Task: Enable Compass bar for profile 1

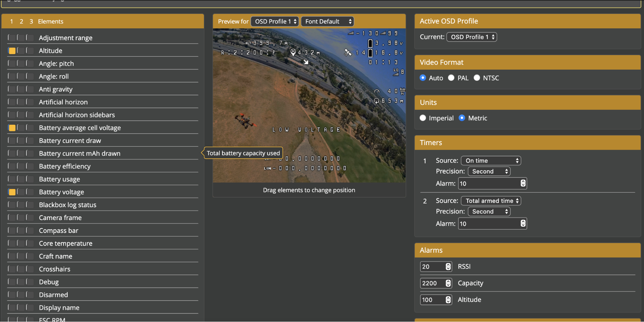Action: pyautogui.click(x=12, y=231)
